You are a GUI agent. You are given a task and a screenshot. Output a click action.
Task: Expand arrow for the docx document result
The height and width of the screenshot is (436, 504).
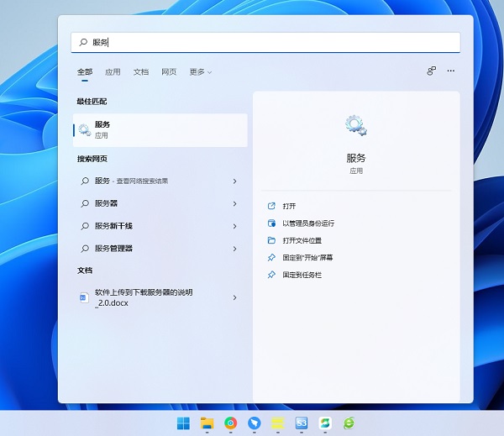point(234,297)
